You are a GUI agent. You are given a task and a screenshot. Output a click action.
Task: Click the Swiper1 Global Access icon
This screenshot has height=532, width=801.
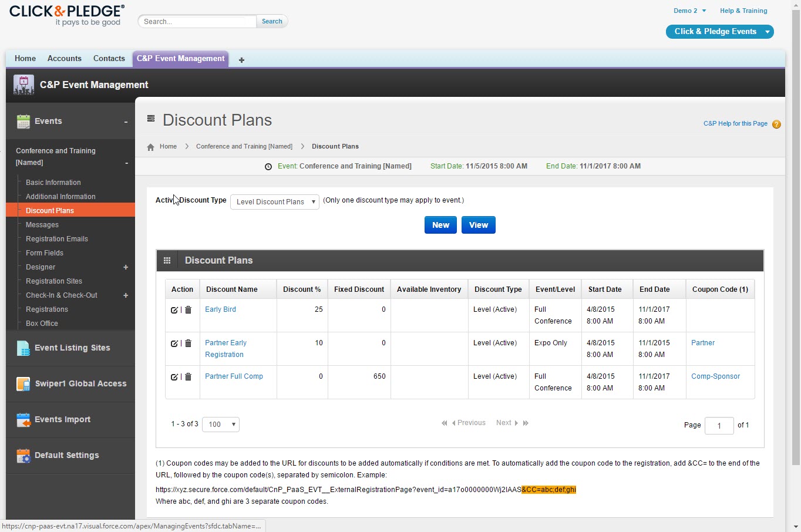click(23, 383)
